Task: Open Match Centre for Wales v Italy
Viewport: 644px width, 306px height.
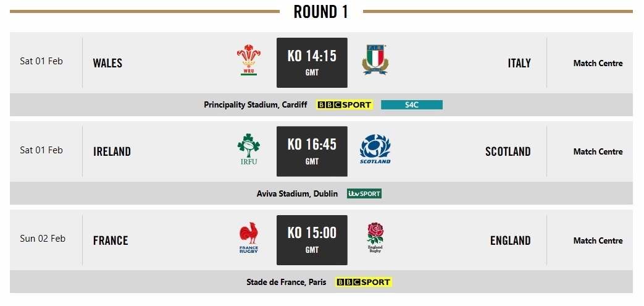Action: click(598, 63)
